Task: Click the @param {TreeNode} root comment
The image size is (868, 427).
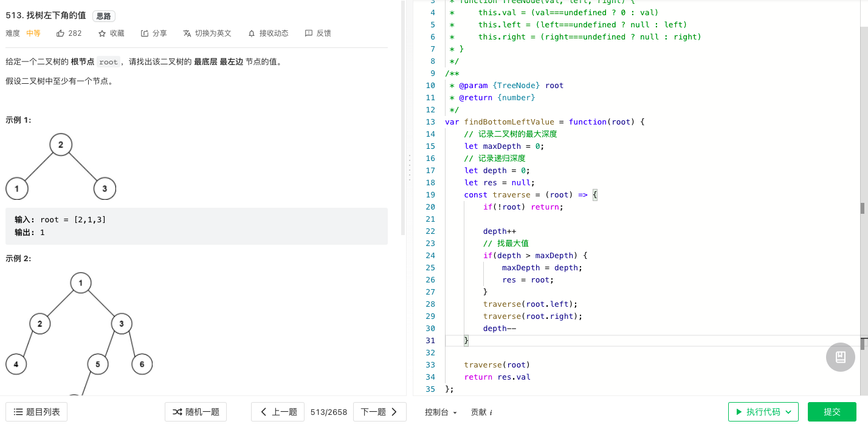Action: tap(506, 85)
